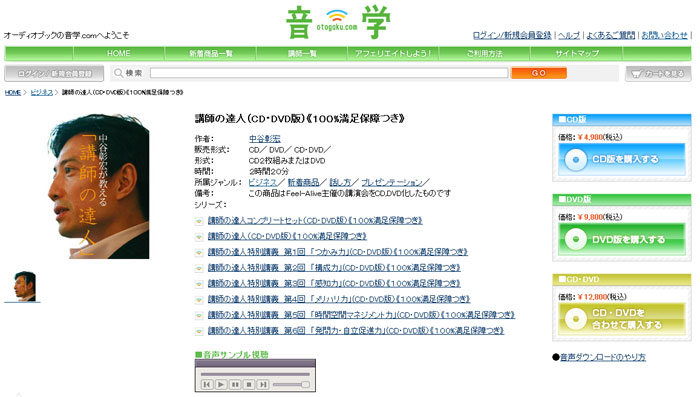Click icon beside コンプリートセット link
This screenshot has height=397, width=700.
click(x=199, y=221)
